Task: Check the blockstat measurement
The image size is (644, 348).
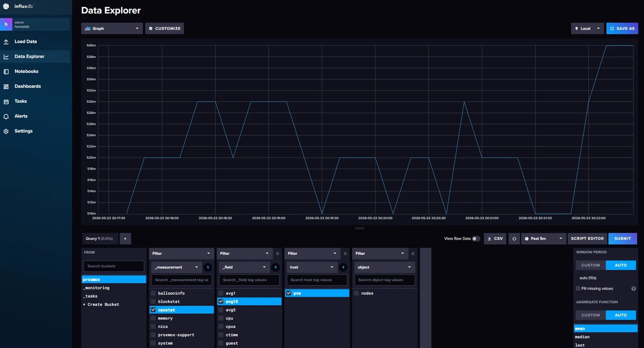Action: (x=153, y=301)
